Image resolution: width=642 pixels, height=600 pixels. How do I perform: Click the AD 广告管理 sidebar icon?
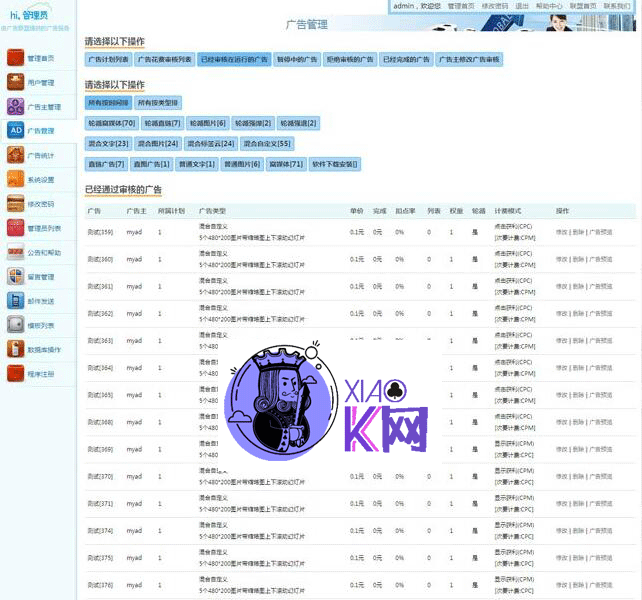pos(15,130)
